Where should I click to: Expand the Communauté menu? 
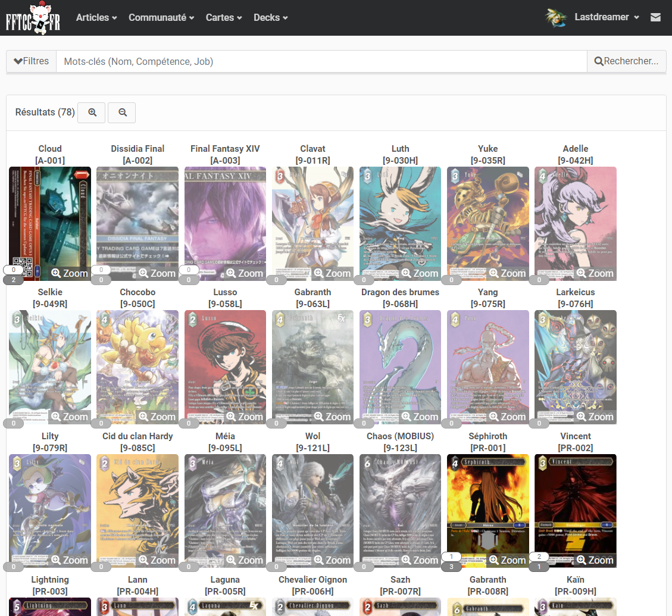pyautogui.click(x=161, y=18)
